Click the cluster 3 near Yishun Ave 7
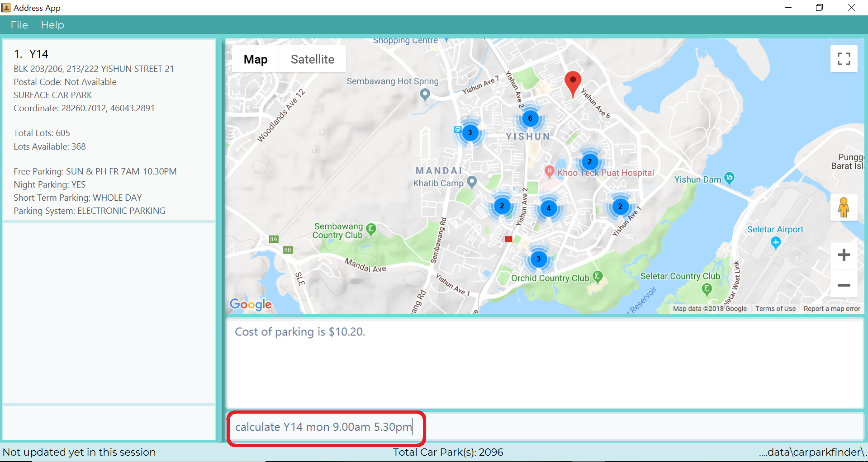Image resolution: width=868 pixels, height=462 pixels. pos(470,132)
